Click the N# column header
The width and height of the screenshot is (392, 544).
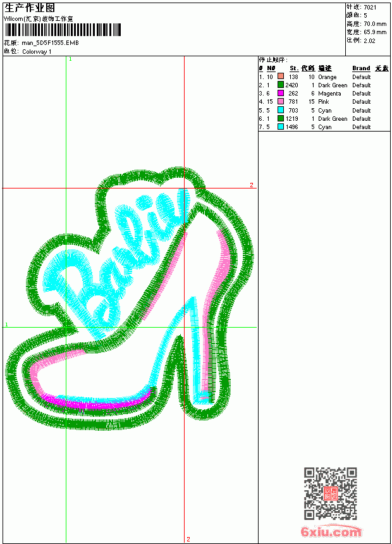pos(271,68)
